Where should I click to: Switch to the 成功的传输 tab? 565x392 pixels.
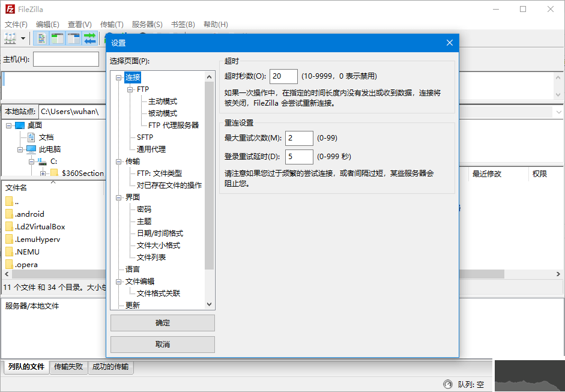(110, 367)
